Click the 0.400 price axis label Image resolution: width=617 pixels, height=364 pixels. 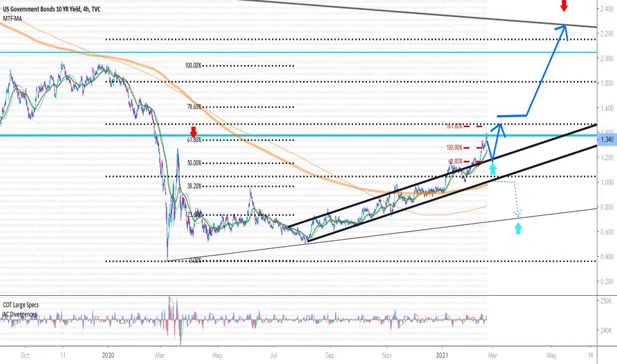coord(607,257)
